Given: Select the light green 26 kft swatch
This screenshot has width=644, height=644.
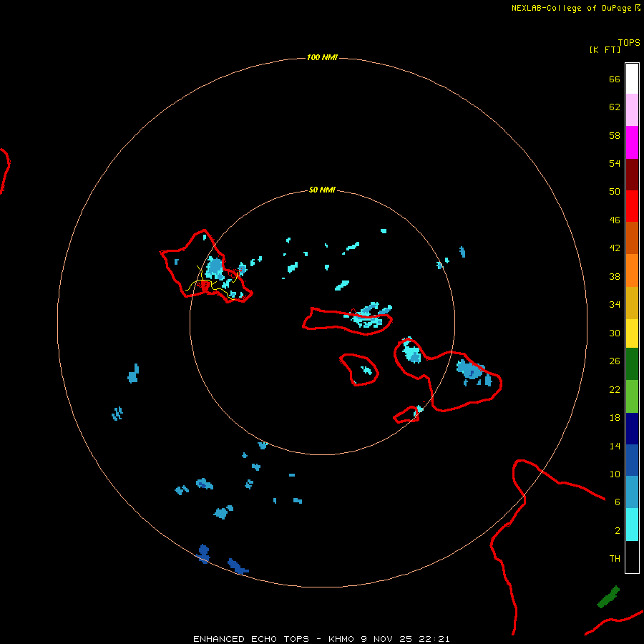Looking at the screenshot, I should coord(632,396).
